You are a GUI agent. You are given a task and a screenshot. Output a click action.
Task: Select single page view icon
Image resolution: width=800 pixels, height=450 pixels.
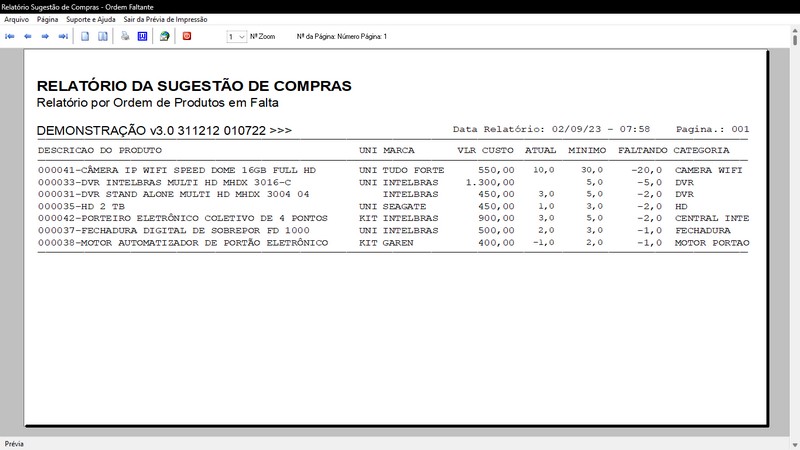click(x=85, y=36)
